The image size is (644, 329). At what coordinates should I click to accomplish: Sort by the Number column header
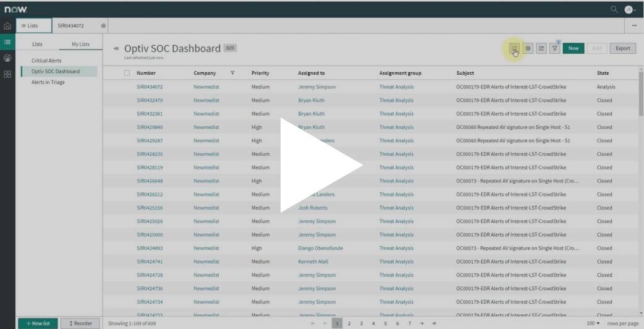[146, 73]
